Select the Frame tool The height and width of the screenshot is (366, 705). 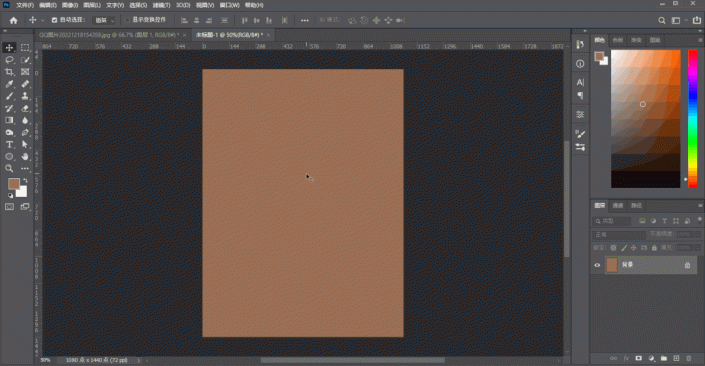(25, 72)
